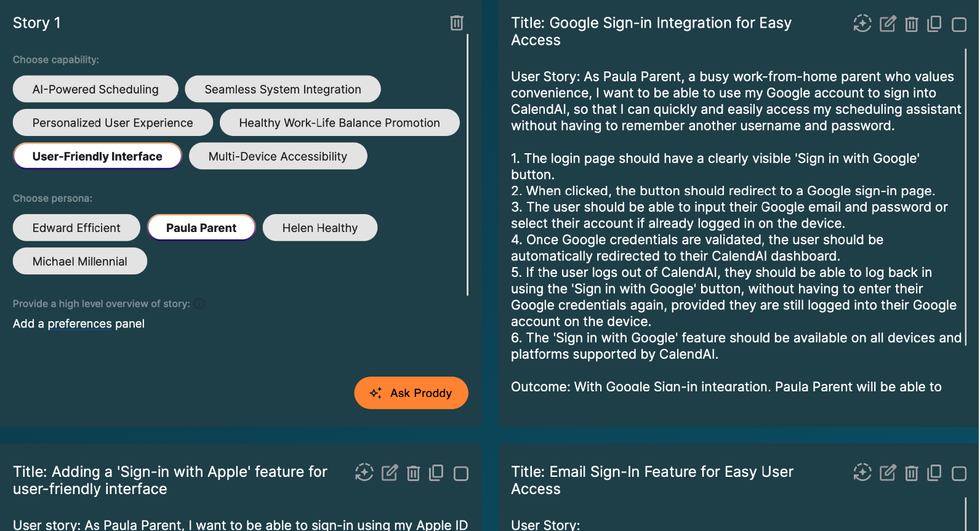
Task: Tick the Google Sign-in Integration story checkbox
Action: pos(959,25)
